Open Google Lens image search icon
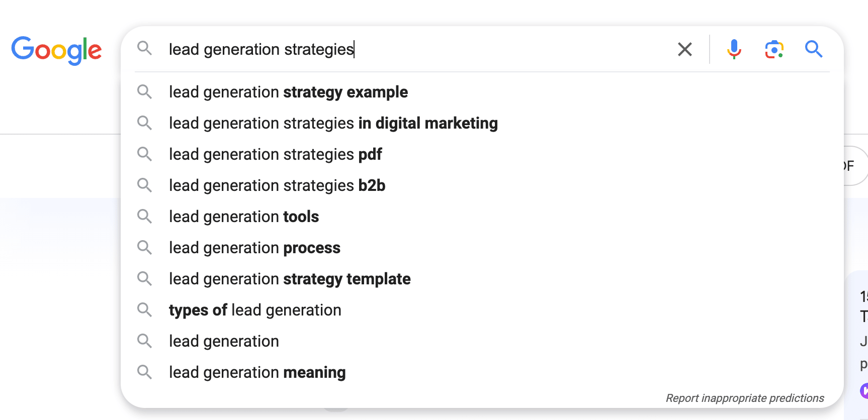Viewport: 868px width, 420px height. pyautogui.click(x=774, y=49)
